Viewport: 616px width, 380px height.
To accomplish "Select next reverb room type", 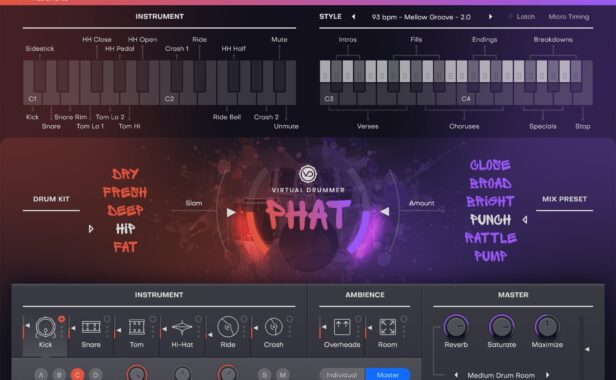I will 547,375.
